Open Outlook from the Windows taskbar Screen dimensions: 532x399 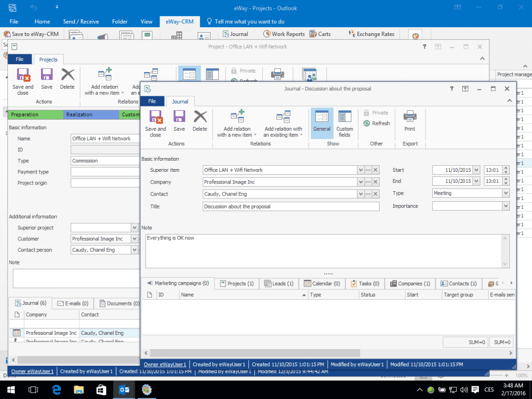click(123, 390)
